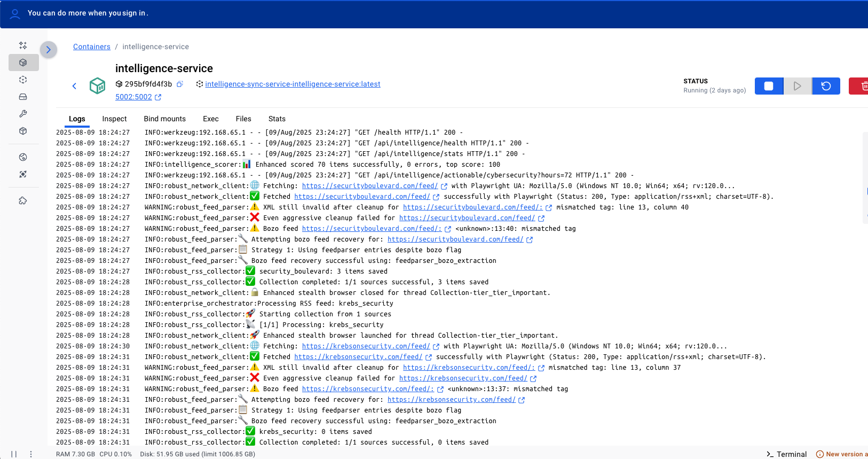The height and width of the screenshot is (459, 868).
Task: Open Builds wrench icon in sidebar
Action: click(x=23, y=114)
